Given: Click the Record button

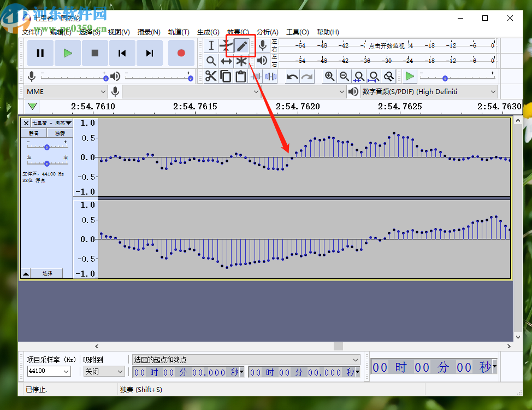Looking at the screenshot, I should click(181, 53).
